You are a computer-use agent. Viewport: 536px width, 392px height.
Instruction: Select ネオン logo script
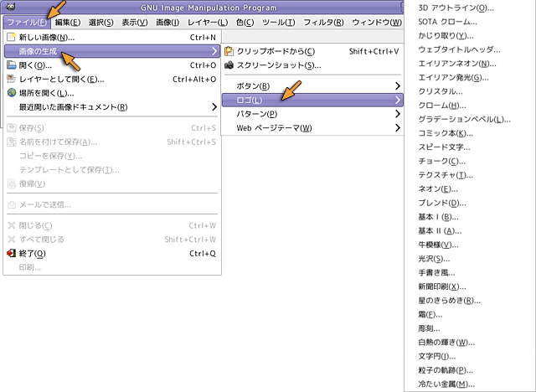click(x=441, y=188)
